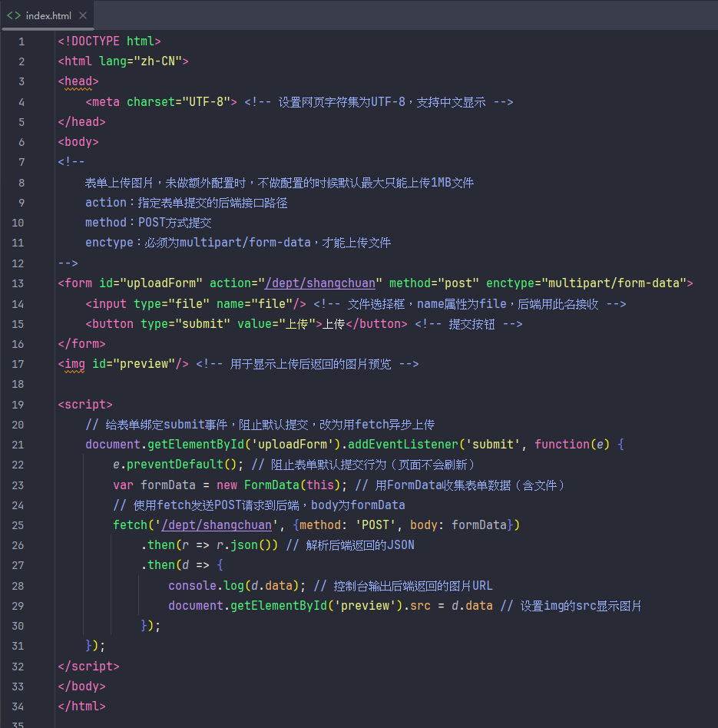Click the HTML file icon on index.html tab
The width and height of the screenshot is (718, 728).
click(x=14, y=15)
